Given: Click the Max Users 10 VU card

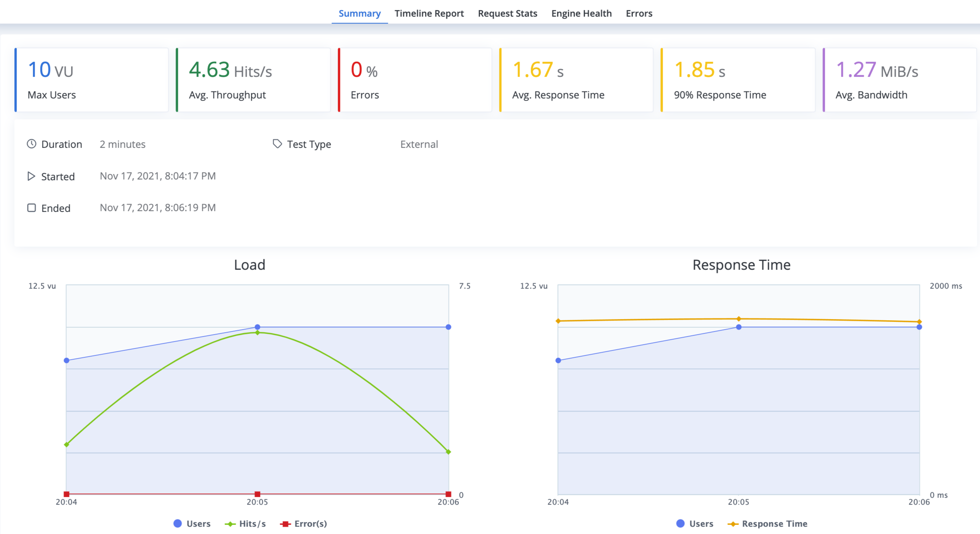Looking at the screenshot, I should click(92, 80).
